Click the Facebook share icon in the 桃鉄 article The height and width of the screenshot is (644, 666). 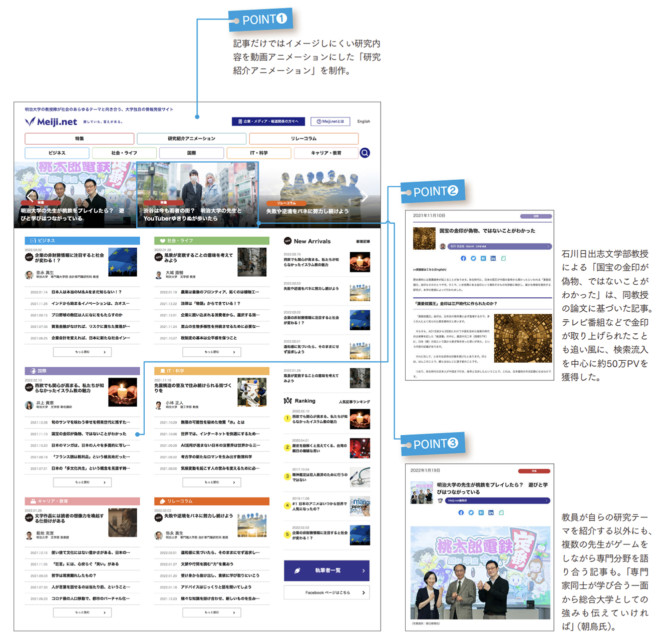click(x=461, y=513)
